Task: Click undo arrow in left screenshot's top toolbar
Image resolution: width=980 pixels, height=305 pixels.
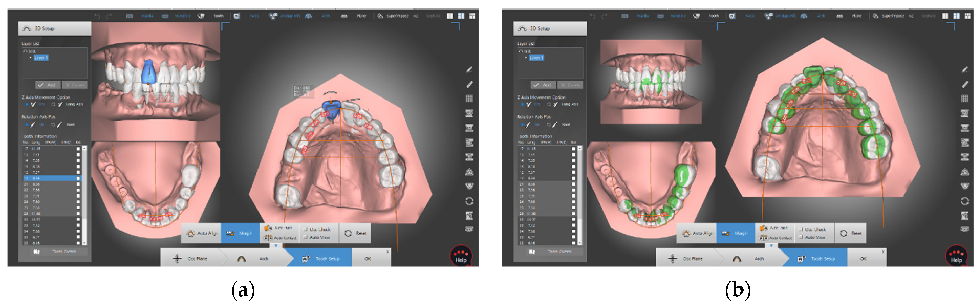Action: coord(97,16)
